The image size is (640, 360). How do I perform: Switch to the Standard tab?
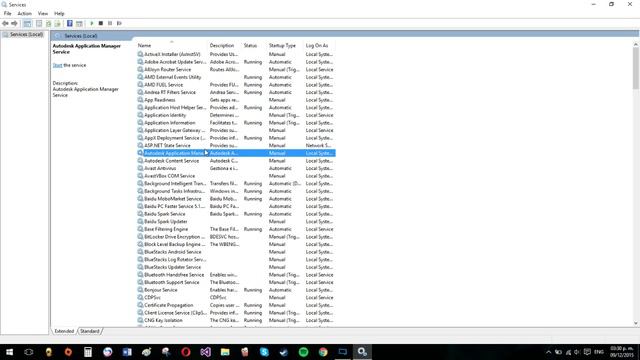(x=89, y=331)
